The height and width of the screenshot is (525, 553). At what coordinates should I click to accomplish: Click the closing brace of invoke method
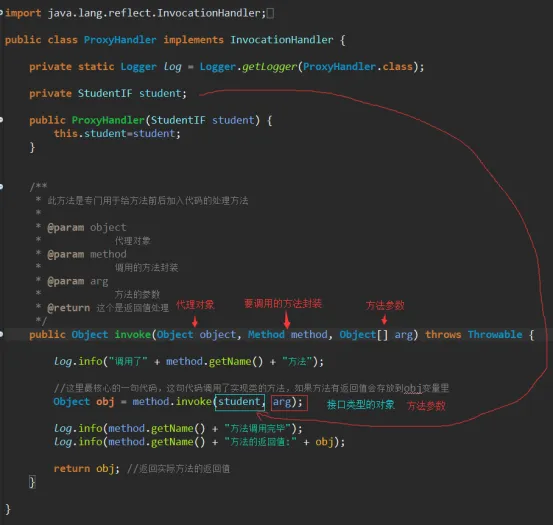click(32, 482)
